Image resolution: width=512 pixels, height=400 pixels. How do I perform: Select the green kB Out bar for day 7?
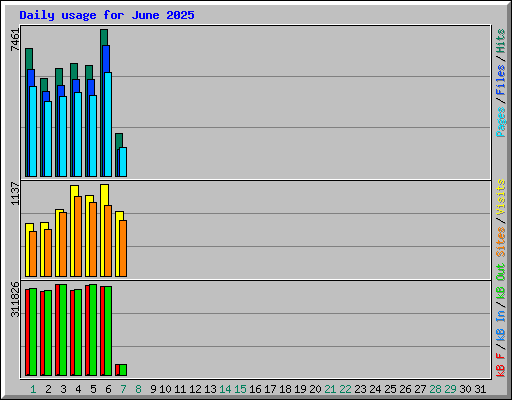tap(123, 370)
